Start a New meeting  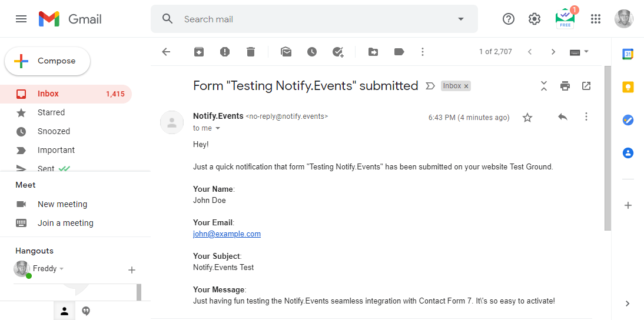[62, 204]
